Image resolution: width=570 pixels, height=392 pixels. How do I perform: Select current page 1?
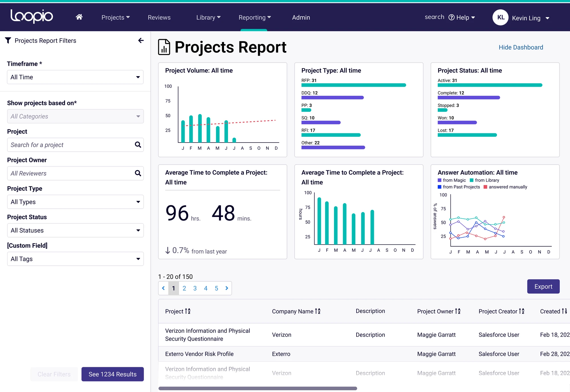(x=174, y=288)
